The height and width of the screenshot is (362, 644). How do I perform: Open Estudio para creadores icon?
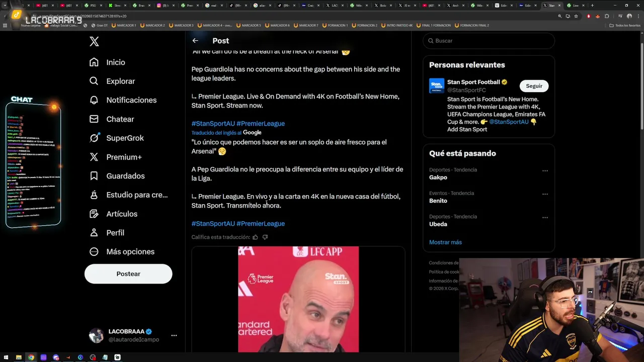tap(94, 195)
